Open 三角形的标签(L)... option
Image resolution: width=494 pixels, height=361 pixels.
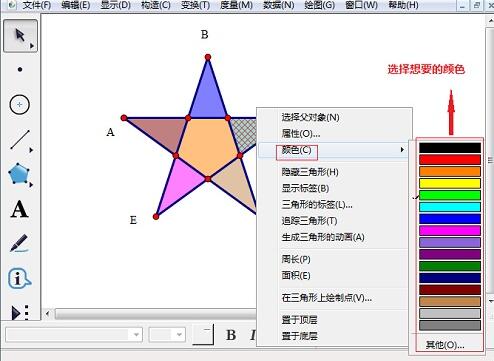coord(334,205)
